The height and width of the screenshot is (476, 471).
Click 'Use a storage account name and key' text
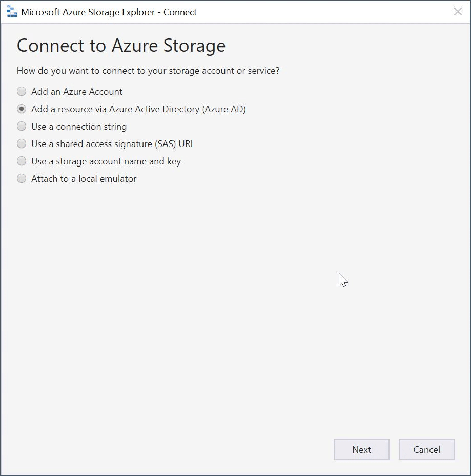106,161
